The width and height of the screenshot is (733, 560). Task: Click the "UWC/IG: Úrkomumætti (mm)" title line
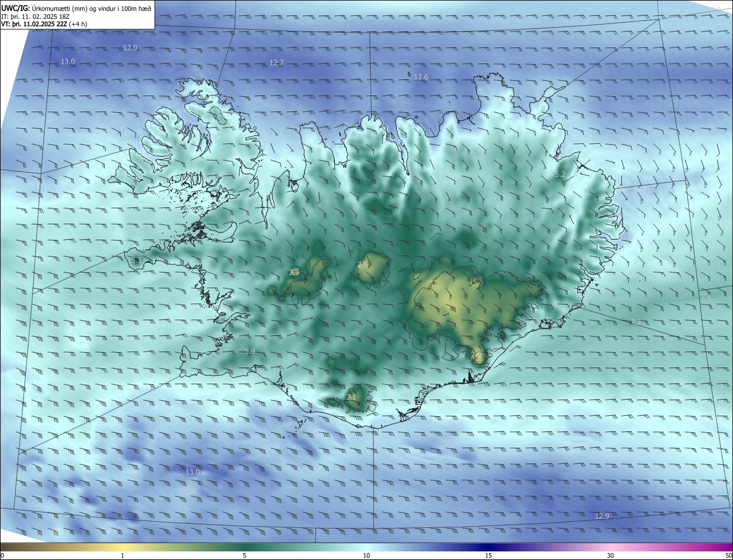(x=77, y=8)
